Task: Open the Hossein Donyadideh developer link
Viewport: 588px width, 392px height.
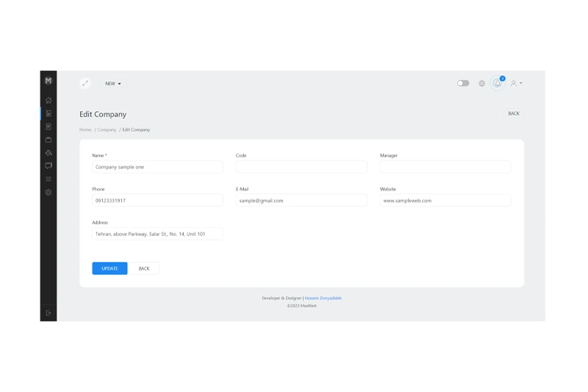Action: tap(323, 299)
